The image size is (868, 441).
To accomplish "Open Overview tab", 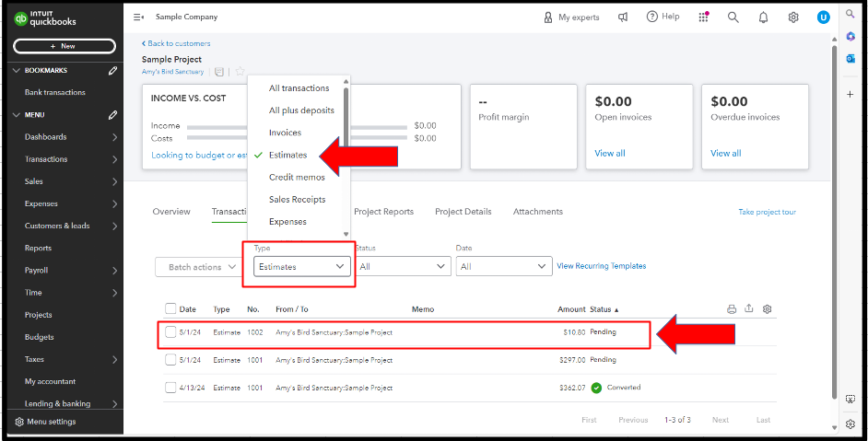I will click(171, 212).
